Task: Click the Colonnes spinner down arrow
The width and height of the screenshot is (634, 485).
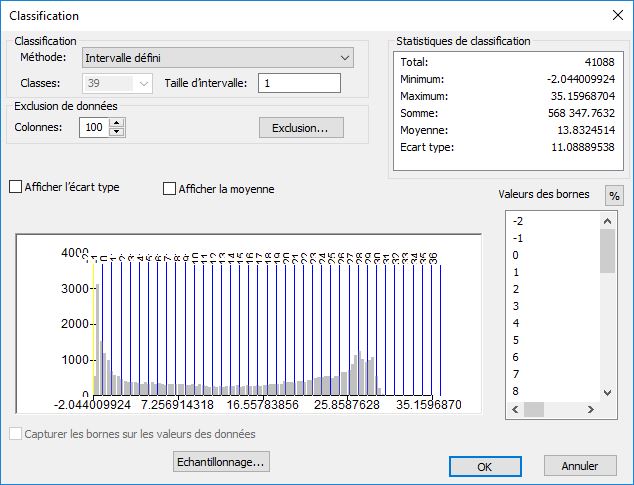Action: click(118, 132)
